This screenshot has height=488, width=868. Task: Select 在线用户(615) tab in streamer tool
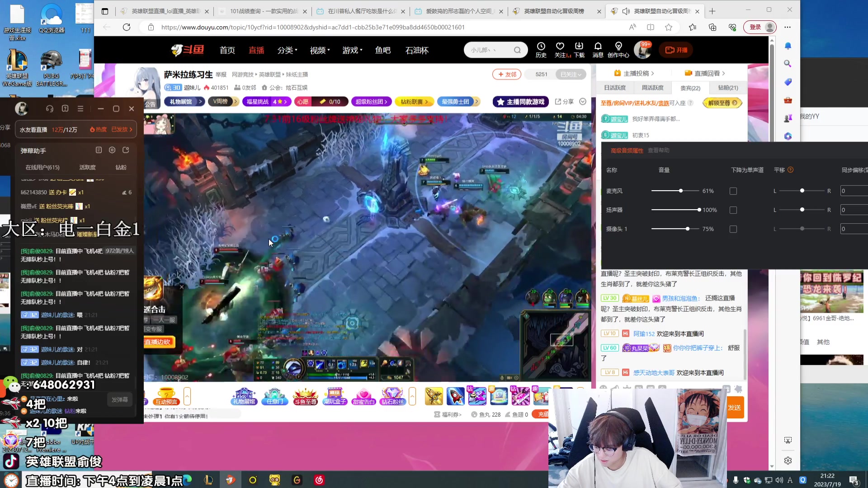coord(42,168)
